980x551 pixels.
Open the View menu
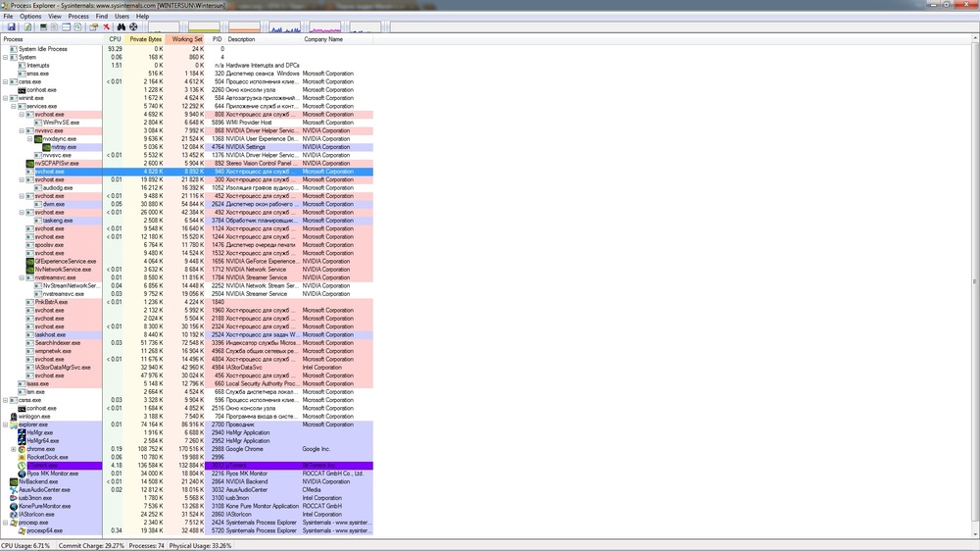[55, 17]
